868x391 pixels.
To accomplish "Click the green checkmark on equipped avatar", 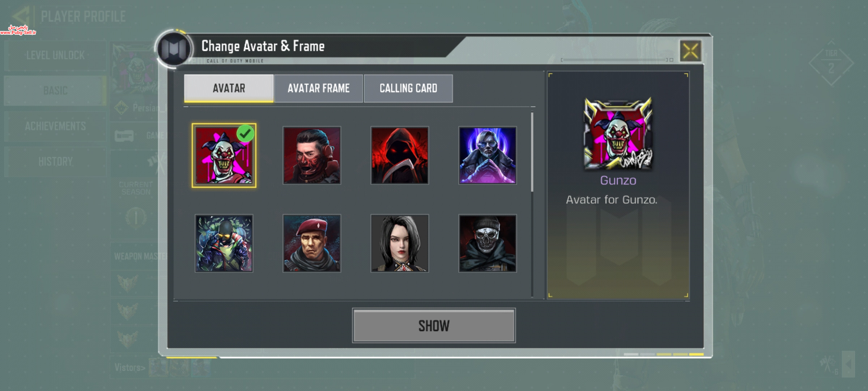I will coord(246,134).
